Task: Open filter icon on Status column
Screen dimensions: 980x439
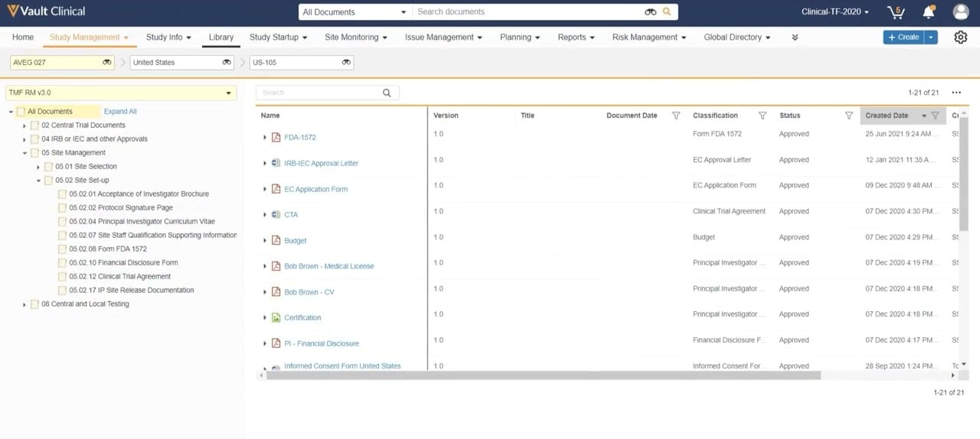Action: click(849, 115)
